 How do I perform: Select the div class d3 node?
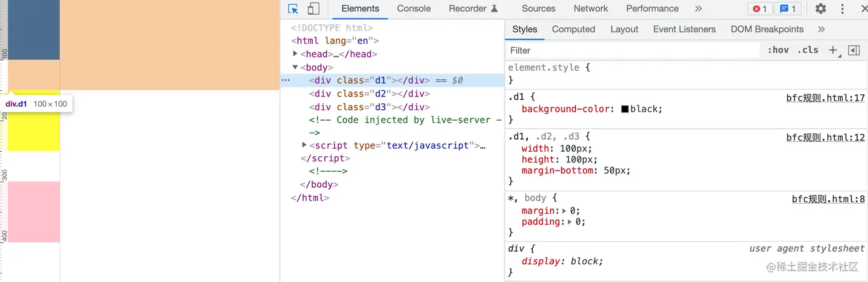click(x=369, y=107)
